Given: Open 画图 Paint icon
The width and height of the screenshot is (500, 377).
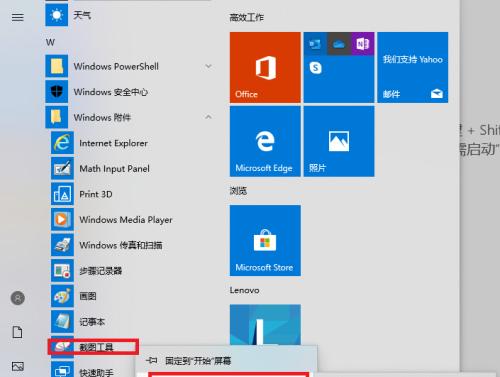Looking at the screenshot, I should point(62,296).
